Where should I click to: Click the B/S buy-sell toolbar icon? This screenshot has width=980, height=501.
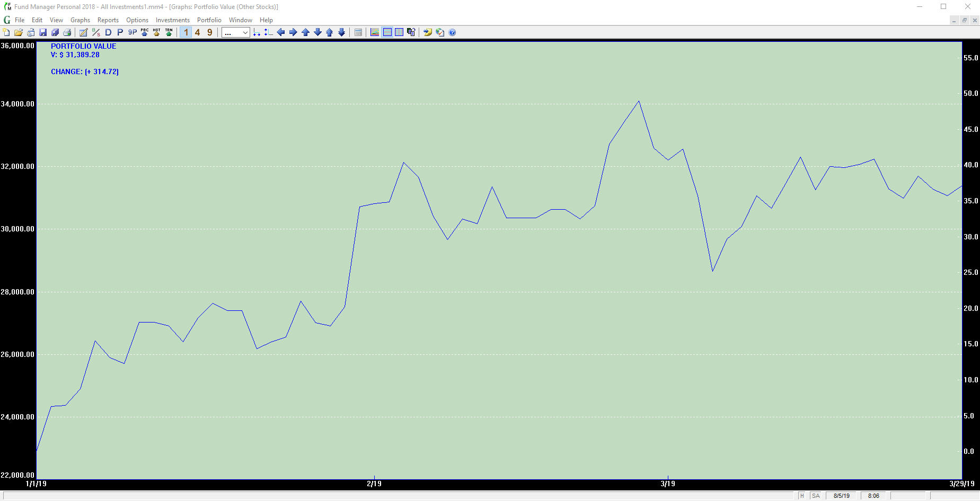coord(96,32)
